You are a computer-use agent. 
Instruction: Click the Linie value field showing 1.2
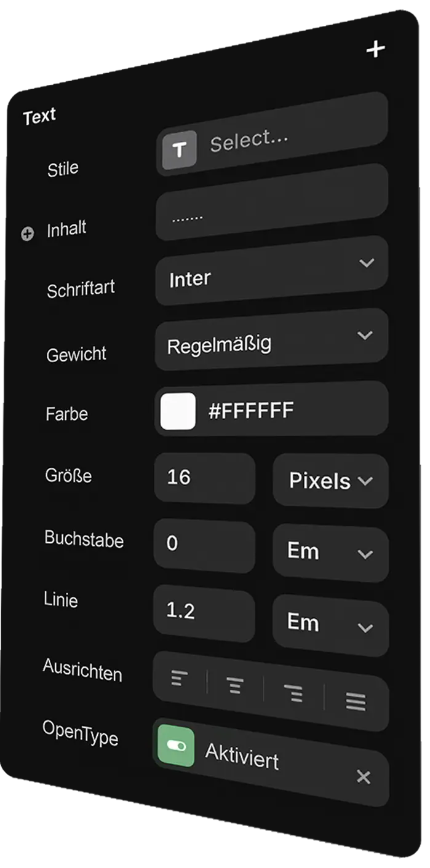(x=203, y=614)
